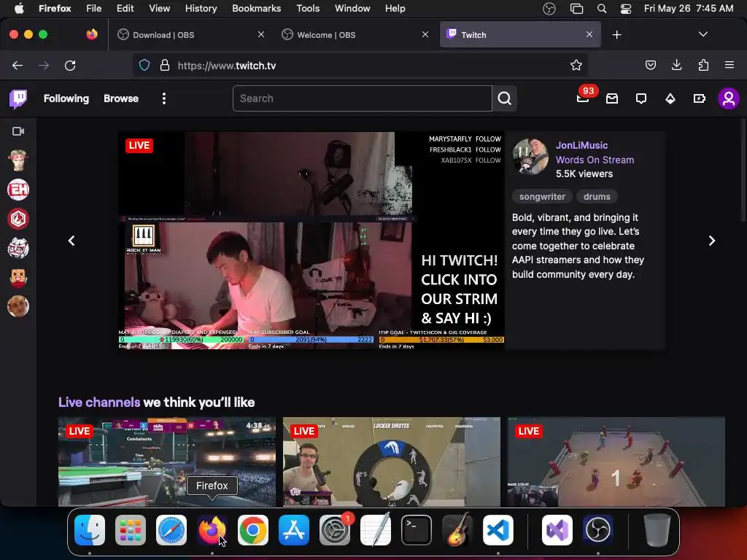Screen dimensions: 747x560
Task: Click the Twitch ad-free Turbo icon
Action: [699, 98]
